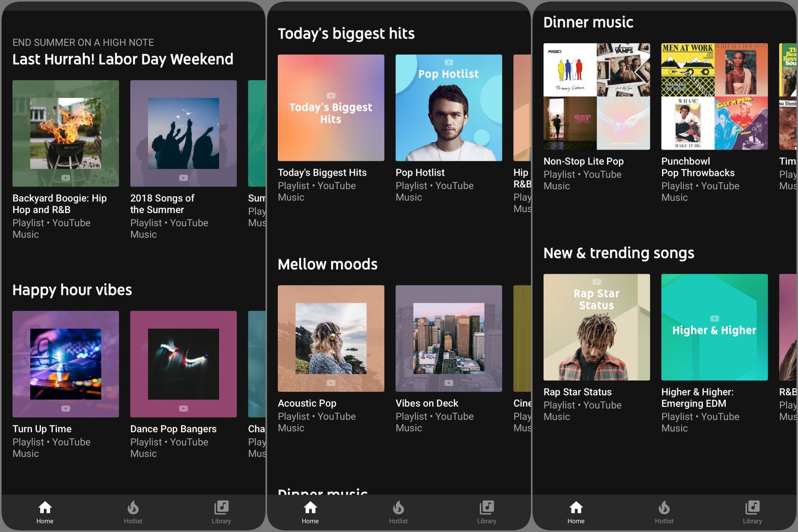Open Rap Star Status playlist cover
798x532 pixels.
tap(597, 327)
